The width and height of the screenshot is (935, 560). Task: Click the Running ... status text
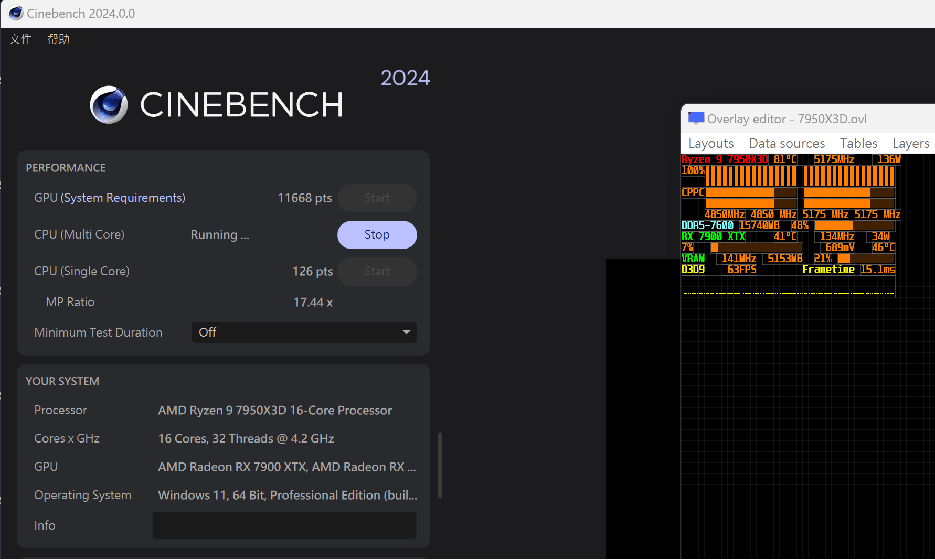(x=220, y=234)
